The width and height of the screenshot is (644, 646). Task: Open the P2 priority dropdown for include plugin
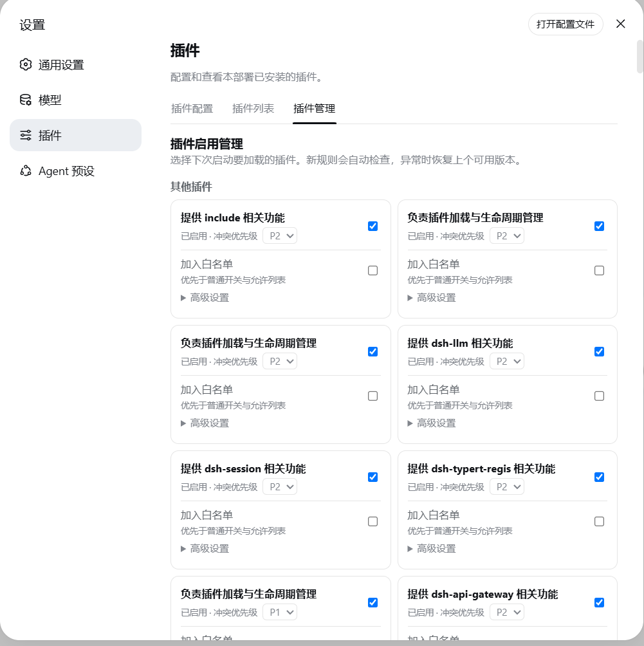pos(280,236)
